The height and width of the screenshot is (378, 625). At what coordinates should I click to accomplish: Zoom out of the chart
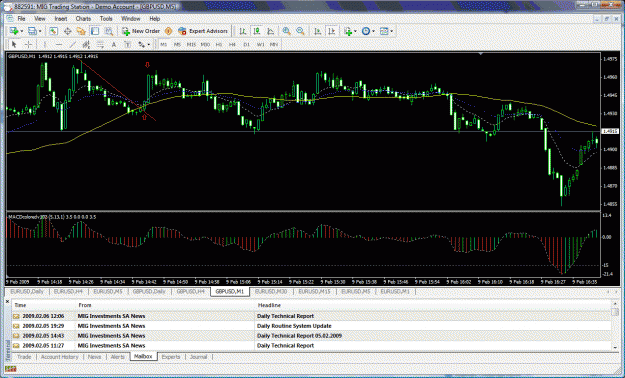point(300,31)
